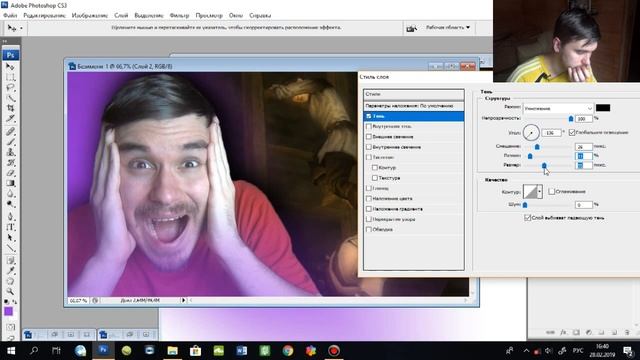Click the black shadow color swatch
This screenshot has height=360, width=640.
603,108
